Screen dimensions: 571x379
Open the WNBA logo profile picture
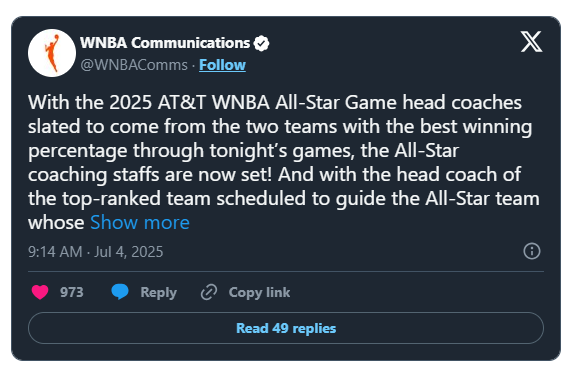(x=52, y=53)
